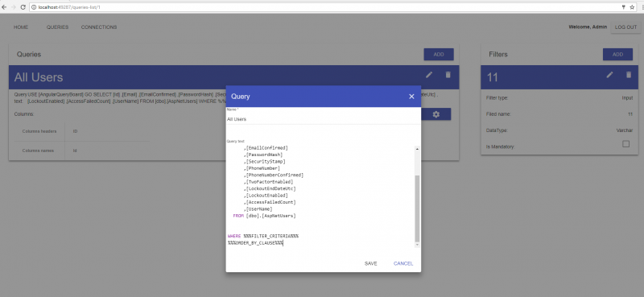Delete the All Users query trash icon
644x297 pixels.
pyautogui.click(x=448, y=75)
